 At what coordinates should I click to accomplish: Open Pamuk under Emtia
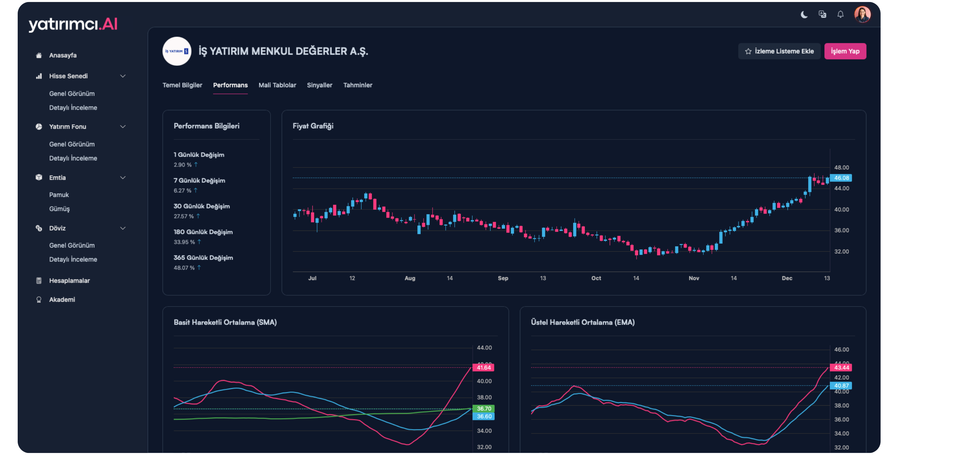pyautogui.click(x=59, y=195)
